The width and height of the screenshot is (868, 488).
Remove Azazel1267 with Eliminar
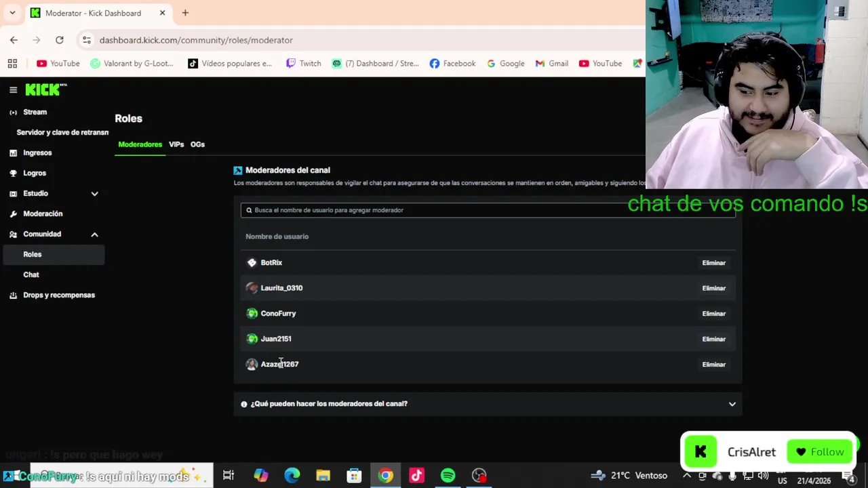(x=713, y=365)
